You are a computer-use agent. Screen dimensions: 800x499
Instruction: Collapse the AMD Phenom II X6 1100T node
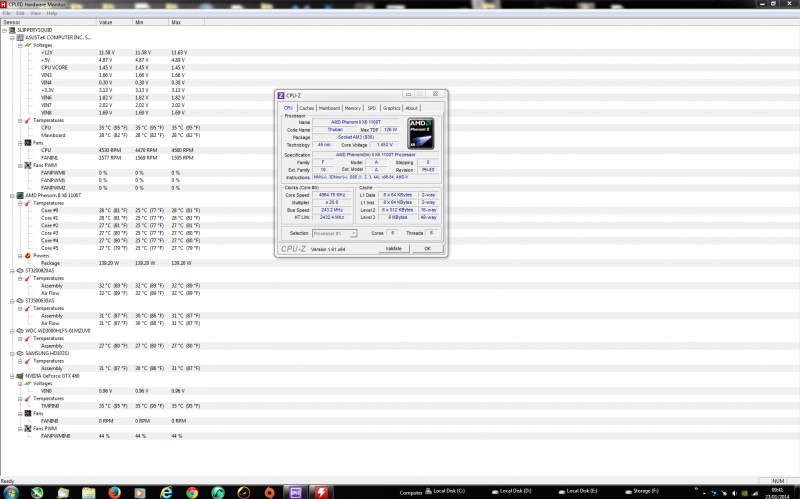pos(12,195)
